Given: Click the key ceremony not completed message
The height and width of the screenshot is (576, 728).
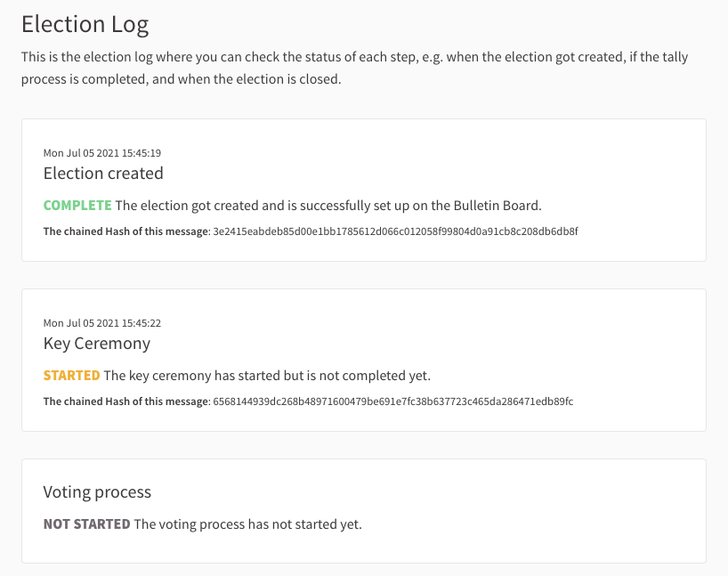Looking at the screenshot, I should click(267, 376).
